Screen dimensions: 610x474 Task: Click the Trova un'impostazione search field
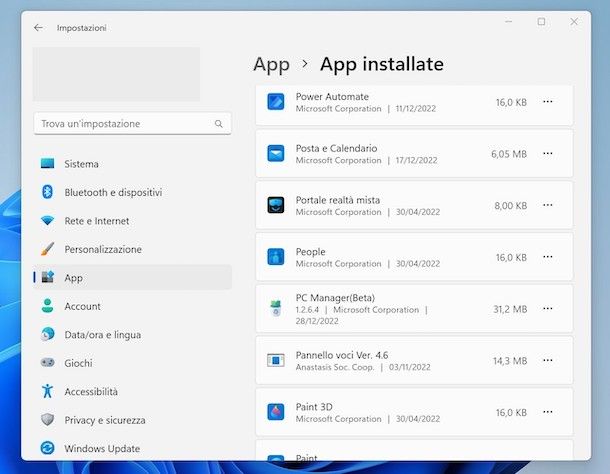133,124
